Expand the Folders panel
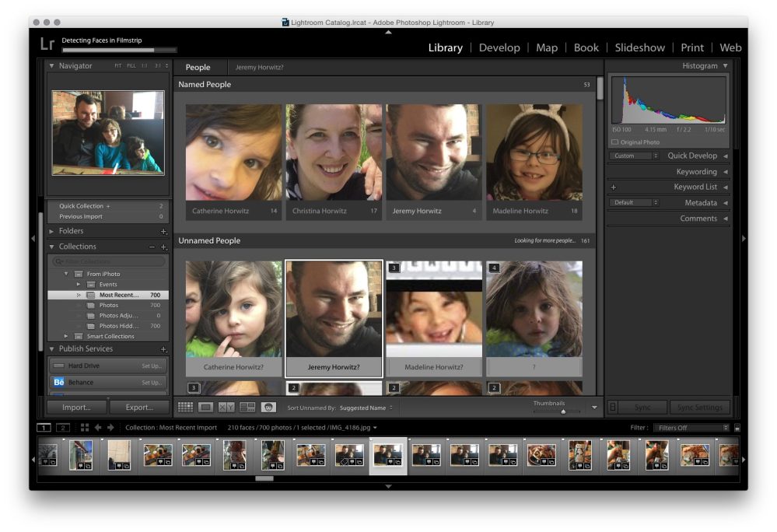 pyautogui.click(x=52, y=231)
